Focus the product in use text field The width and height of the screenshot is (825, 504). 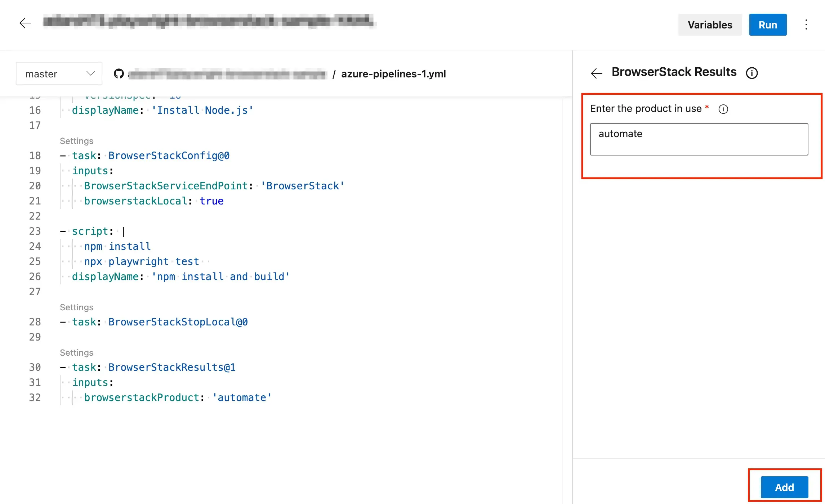tap(699, 139)
